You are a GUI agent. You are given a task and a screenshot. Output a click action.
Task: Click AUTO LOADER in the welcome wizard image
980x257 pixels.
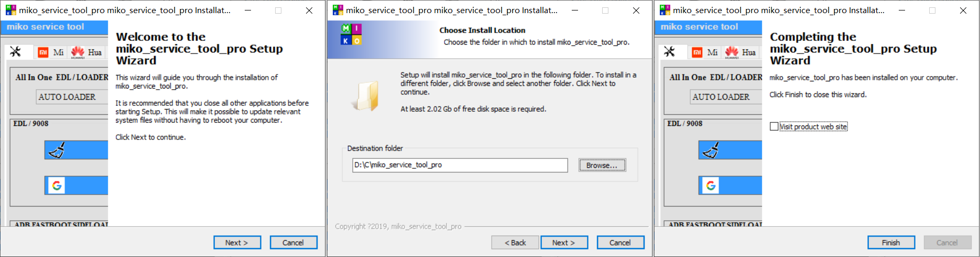point(67,97)
